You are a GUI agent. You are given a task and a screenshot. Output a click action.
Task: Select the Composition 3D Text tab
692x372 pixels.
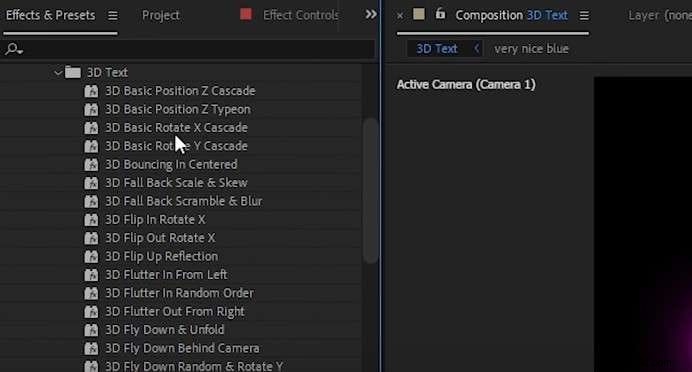[511, 15]
